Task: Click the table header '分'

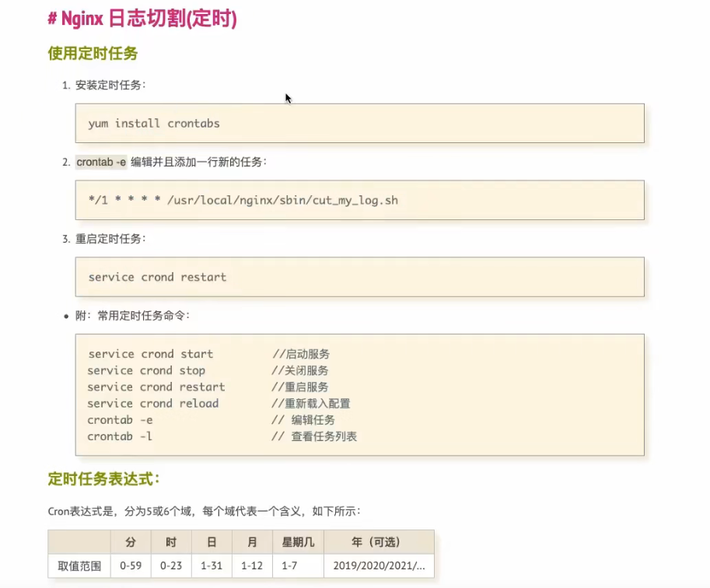Action: click(x=131, y=542)
